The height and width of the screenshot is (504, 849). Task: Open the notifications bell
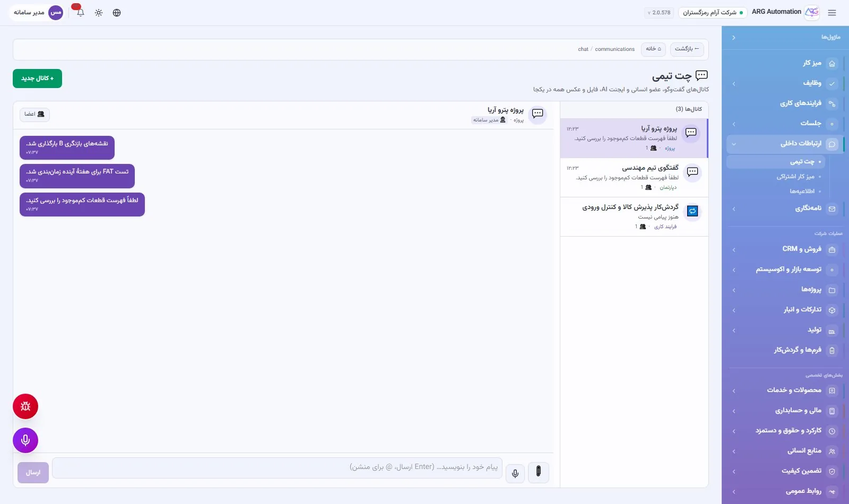click(x=81, y=13)
